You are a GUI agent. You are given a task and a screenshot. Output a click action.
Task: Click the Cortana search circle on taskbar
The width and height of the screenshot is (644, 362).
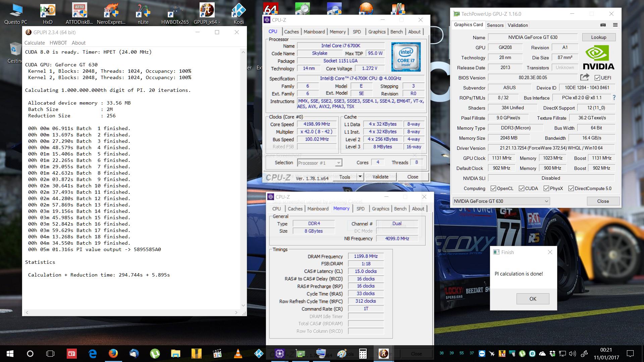30,353
